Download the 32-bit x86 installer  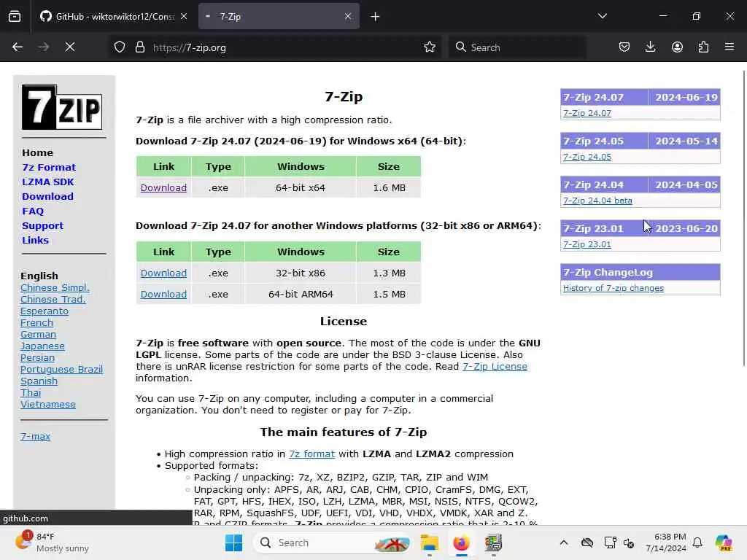point(163,273)
